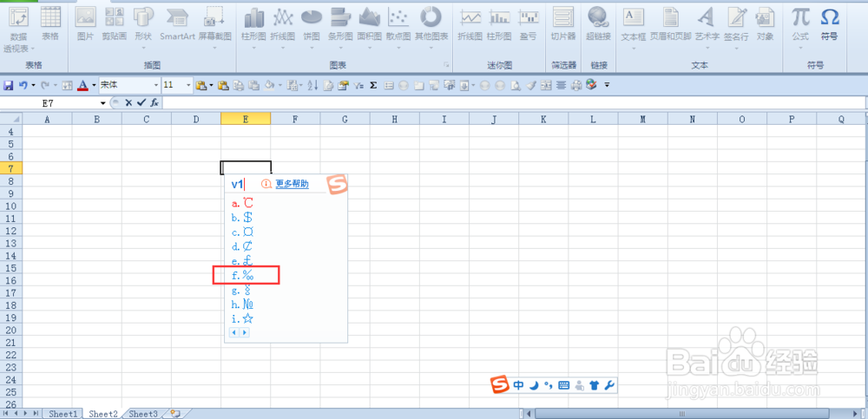
Task: Open the 形状 shapes gallery
Action: 143,29
